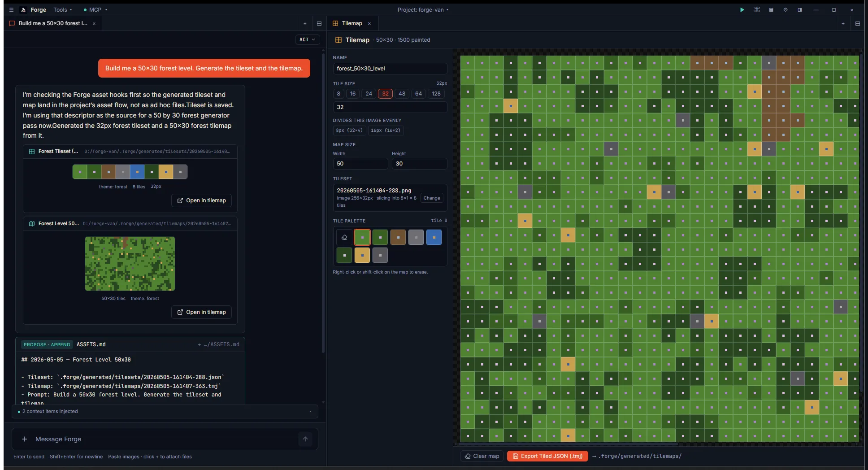Add a new tab in the Tilemap pane

point(843,23)
